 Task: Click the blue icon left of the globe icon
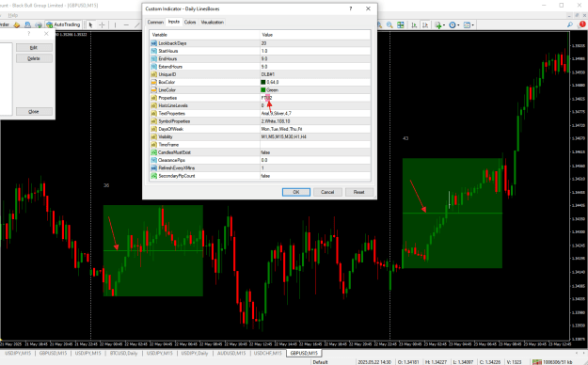point(27,24)
